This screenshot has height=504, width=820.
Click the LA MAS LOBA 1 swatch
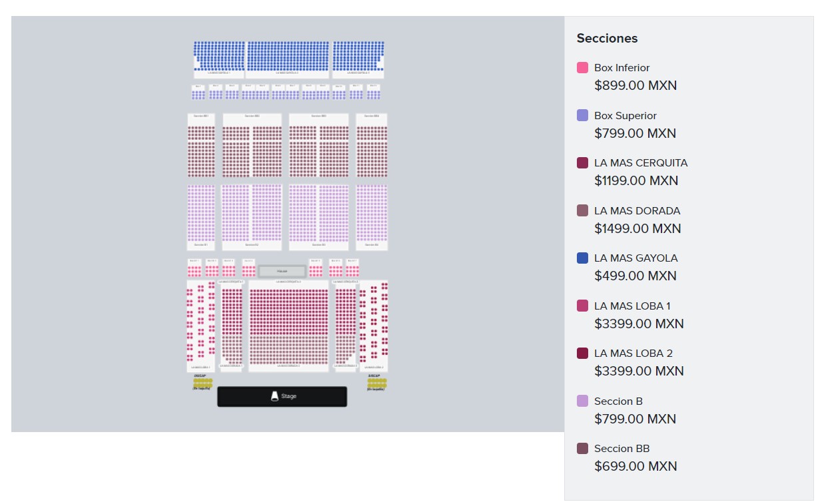[x=582, y=306]
